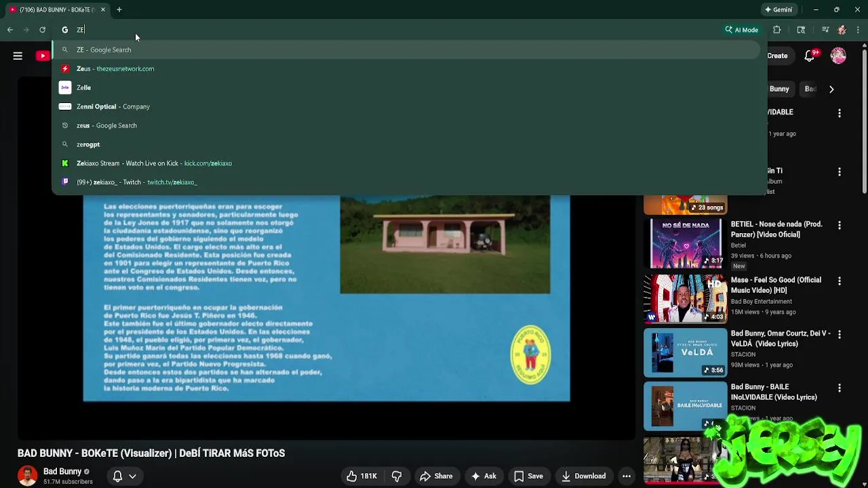This screenshot has height=488, width=868.
Task: Select the Zeus thezeusnetwork.com suggestion
Action: point(406,68)
